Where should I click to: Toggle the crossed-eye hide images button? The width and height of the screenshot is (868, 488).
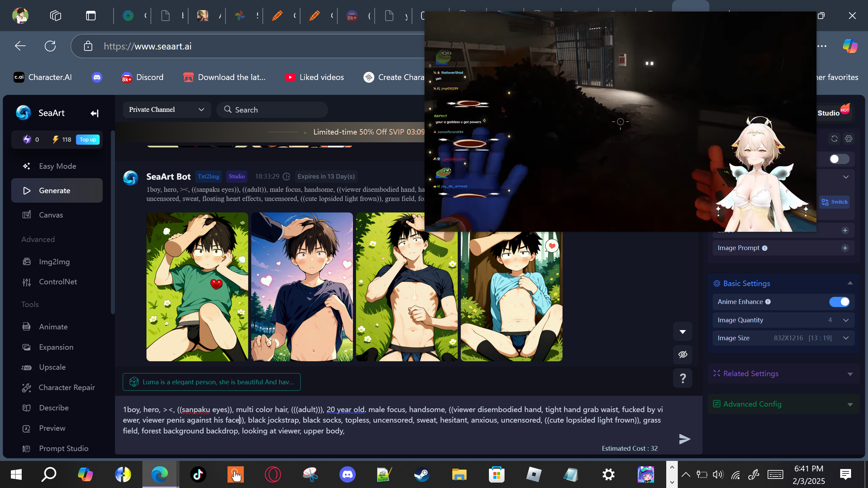683,354
